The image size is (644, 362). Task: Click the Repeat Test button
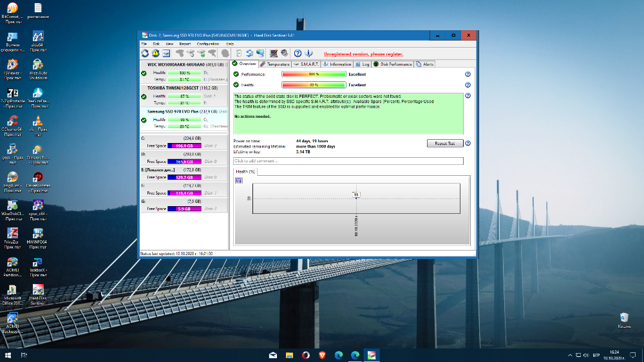445,144
